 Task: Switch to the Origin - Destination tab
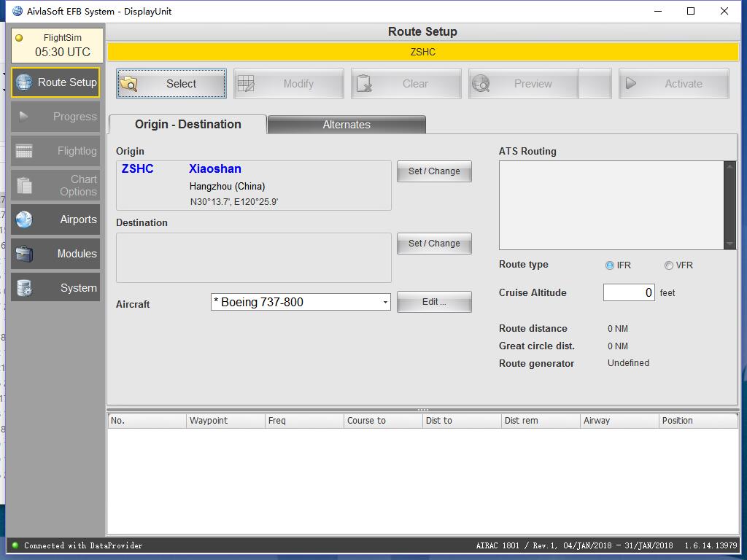187,125
